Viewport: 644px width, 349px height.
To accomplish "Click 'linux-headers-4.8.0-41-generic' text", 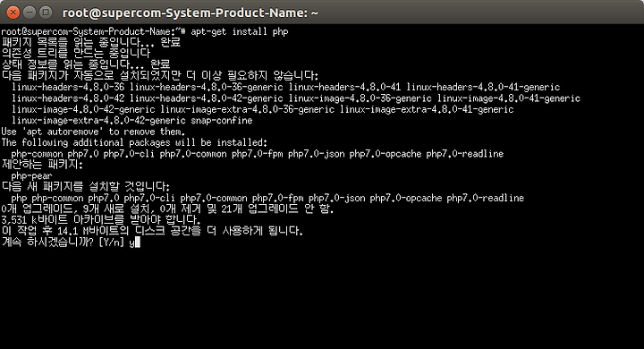I will click(483, 87).
